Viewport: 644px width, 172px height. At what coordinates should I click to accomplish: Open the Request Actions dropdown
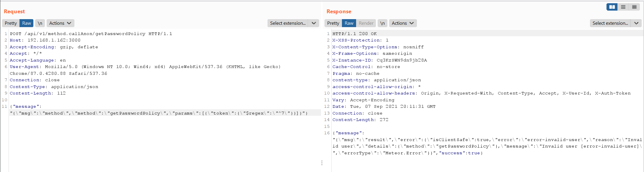coord(60,23)
